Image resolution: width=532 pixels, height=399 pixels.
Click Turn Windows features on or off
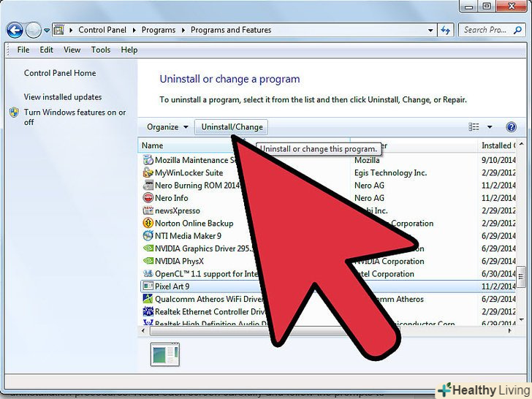click(x=75, y=117)
